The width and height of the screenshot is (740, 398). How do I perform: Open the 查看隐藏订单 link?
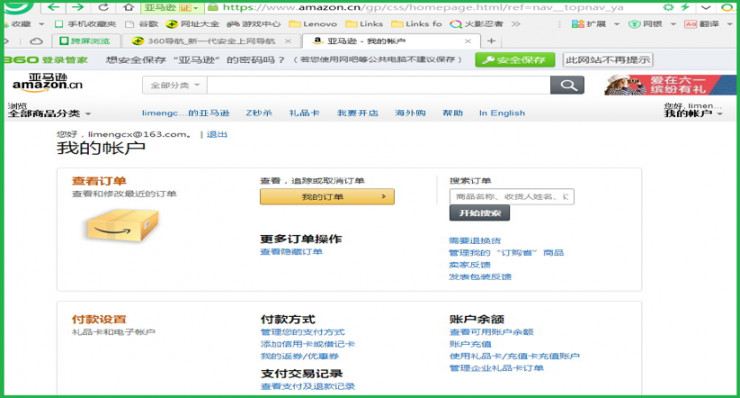tap(291, 252)
